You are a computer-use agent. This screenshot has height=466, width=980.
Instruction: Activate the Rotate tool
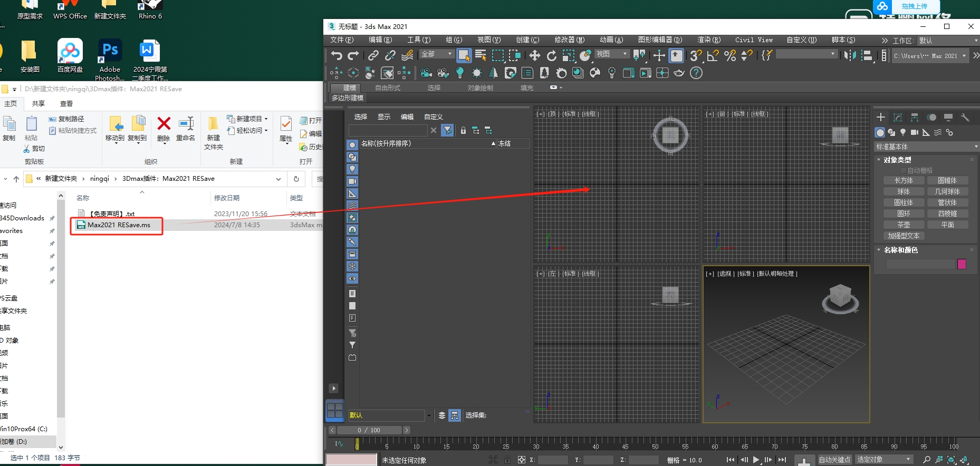pos(551,55)
